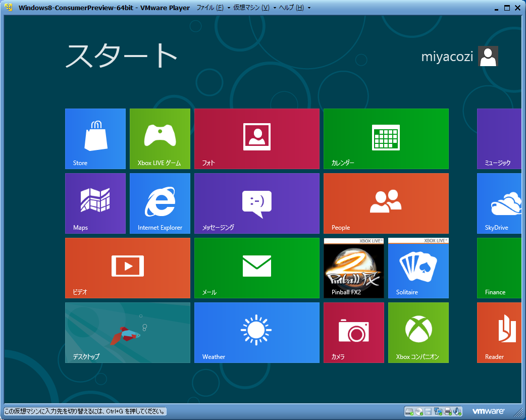Open the Finance tile
The width and height of the screenshot is (526, 420).
pyautogui.click(x=499, y=268)
